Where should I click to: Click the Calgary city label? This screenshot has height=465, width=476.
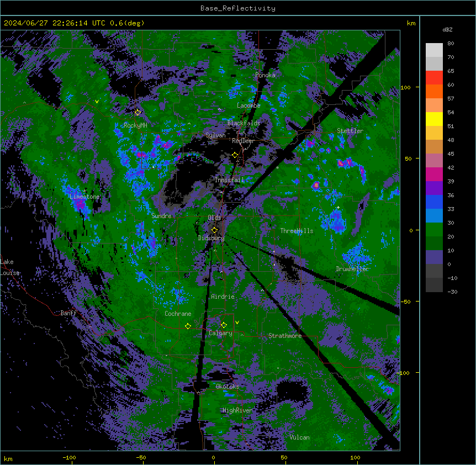(x=221, y=333)
